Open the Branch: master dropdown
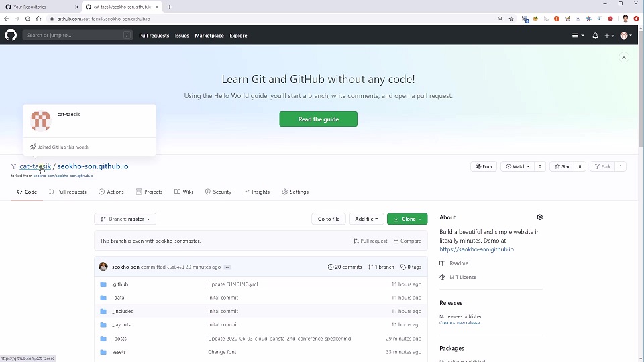Image resolution: width=644 pixels, height=362 pixels. tap(125, 219)
